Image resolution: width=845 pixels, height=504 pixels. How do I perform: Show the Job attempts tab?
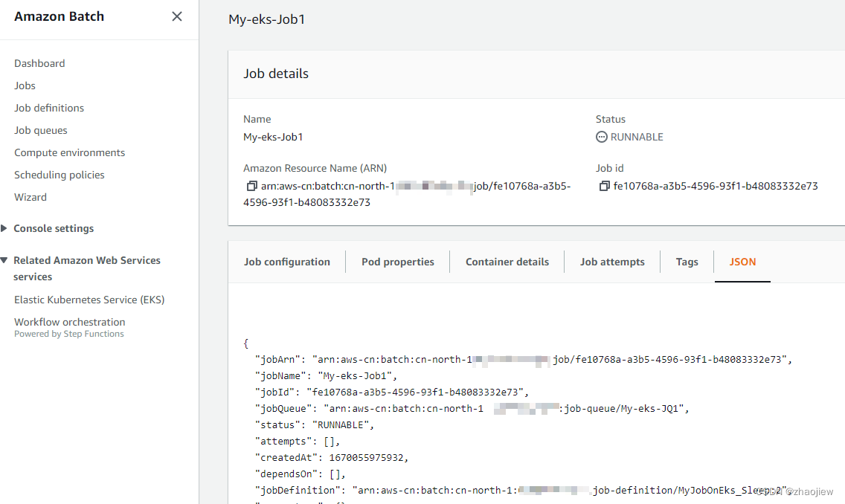click(612, 262)
